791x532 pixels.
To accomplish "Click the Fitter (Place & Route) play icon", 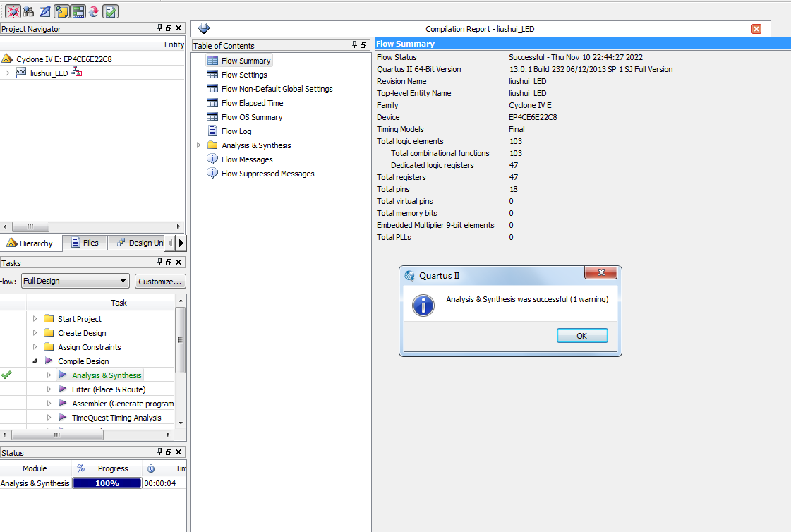I will 63,389.
